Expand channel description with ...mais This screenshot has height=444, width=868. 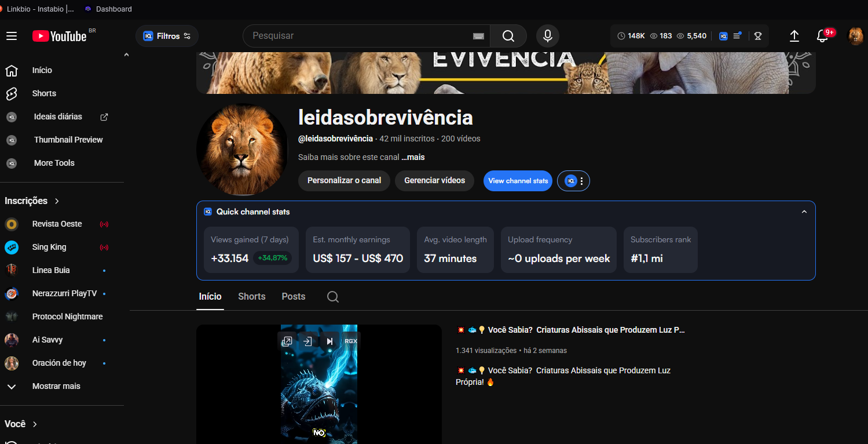[x=413, y=157]
